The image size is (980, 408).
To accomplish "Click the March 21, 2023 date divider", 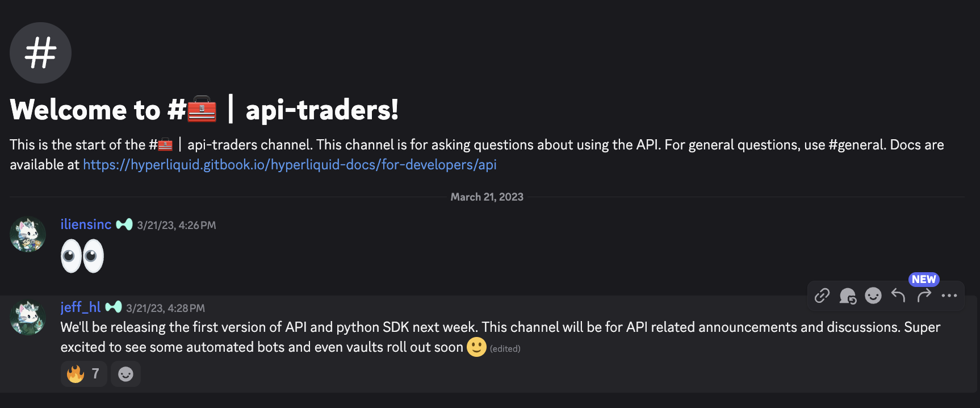I will (487, 197).
